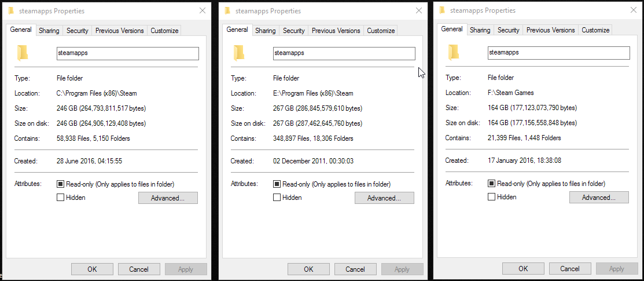Click the location text F:\Steam Games
Screen dimensions: 644x281
coord(510,93)
